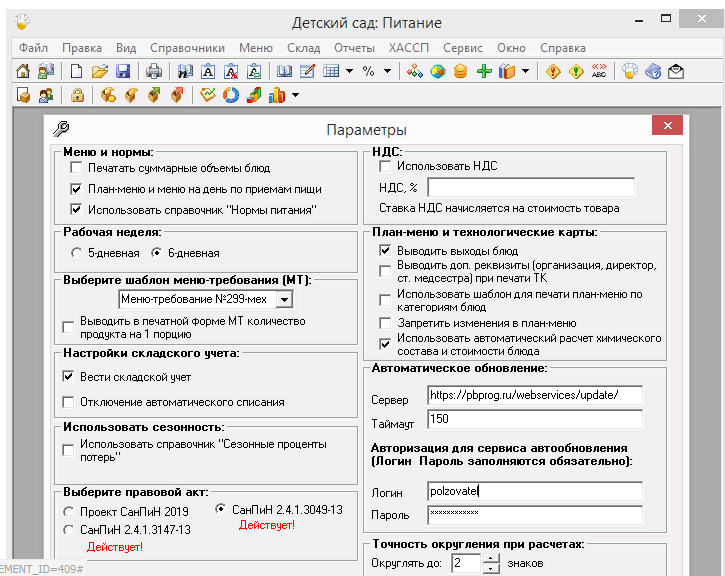Click the colored books library icon
The height and width of the screenshot is (576, 725).
coord(507,71)
